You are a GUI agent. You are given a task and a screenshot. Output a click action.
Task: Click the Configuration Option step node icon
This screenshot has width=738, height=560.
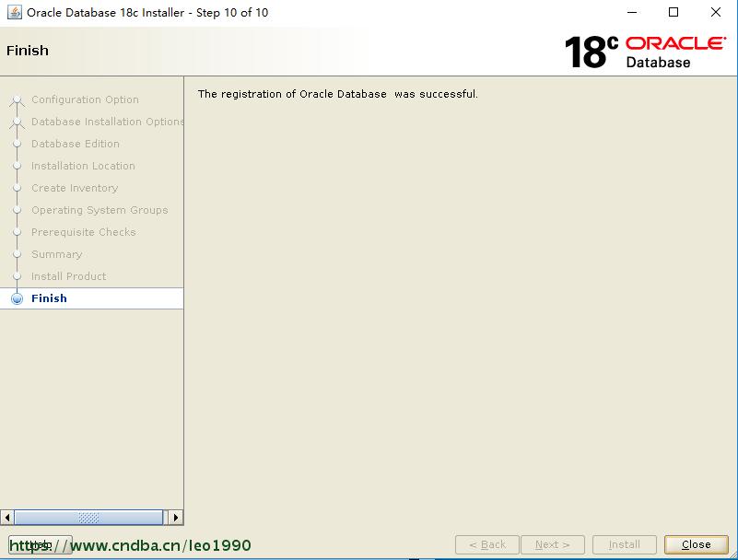17,99
